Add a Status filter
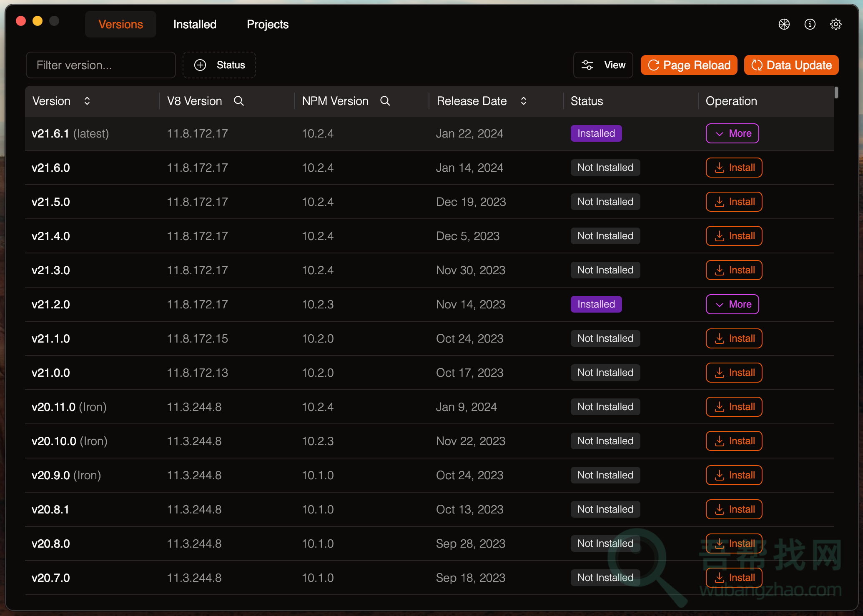Image resolution: width=863 pixels, height=616 pixels. point(219,65)
